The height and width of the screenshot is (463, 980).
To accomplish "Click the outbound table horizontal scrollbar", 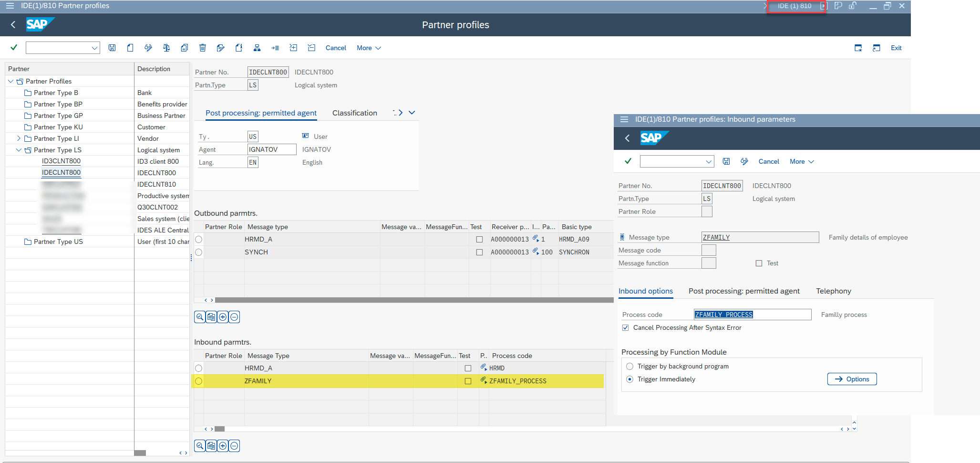I will (410, 300).
